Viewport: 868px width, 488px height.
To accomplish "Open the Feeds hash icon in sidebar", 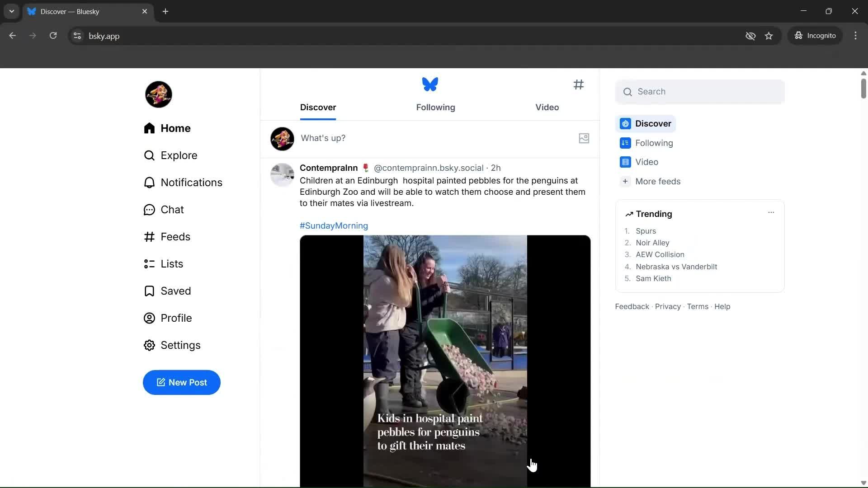I will pyautogui.click(x=149, y=236).
